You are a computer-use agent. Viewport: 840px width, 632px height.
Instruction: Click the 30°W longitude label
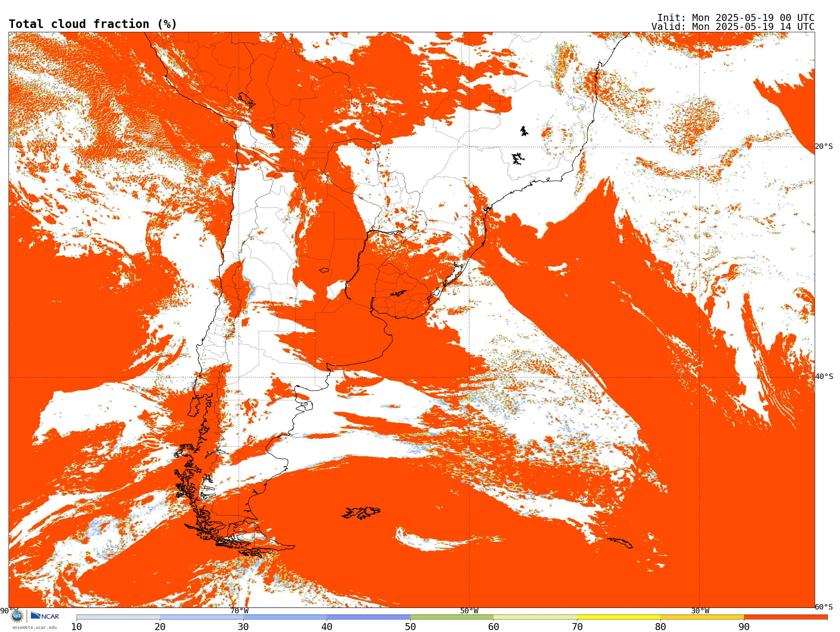tap(700, 611)
